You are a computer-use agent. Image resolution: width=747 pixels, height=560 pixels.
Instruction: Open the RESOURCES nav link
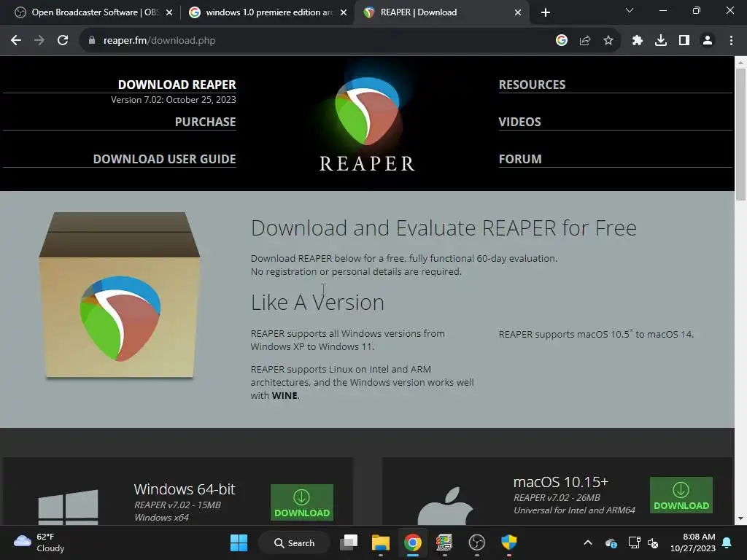click(x=532, y=85)
